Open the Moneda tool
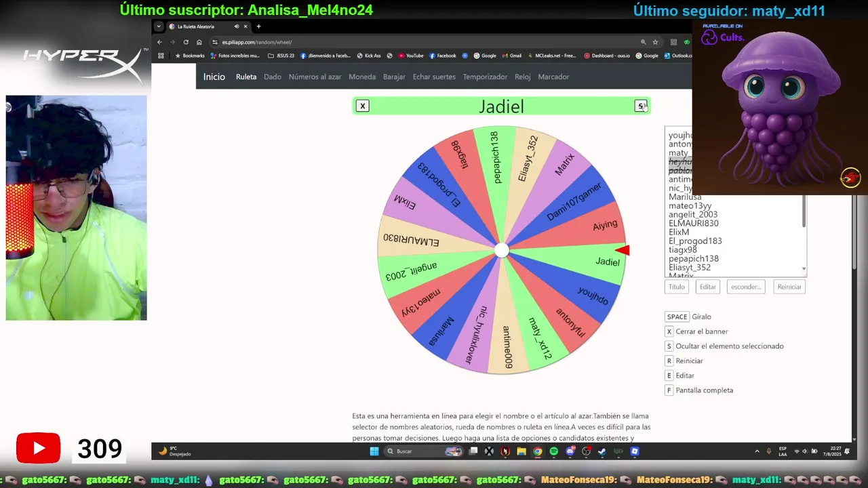Image resolution: width=868 pixels, height=488 pixels. pyautogui.click(x=362, y=77)
